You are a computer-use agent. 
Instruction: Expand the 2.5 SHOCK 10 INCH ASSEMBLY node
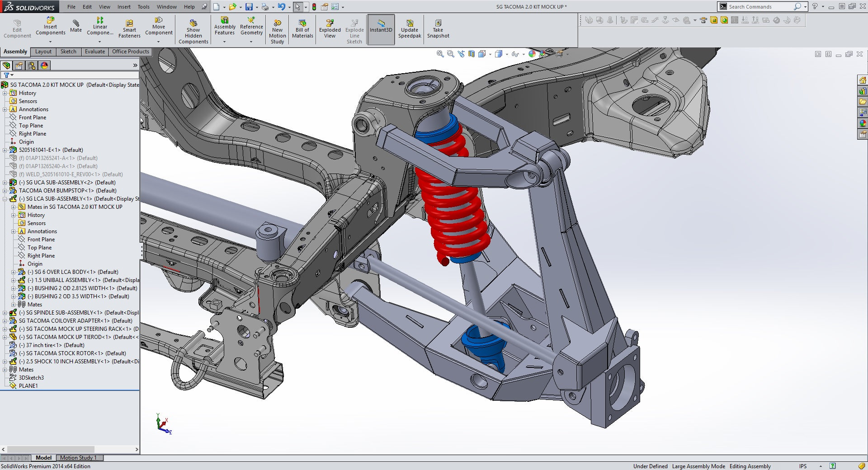pyautogui.click(x=5, y=362)
